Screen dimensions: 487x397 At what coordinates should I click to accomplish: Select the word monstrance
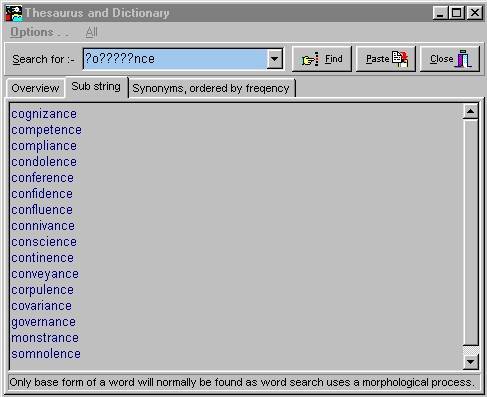click(45, 338)
